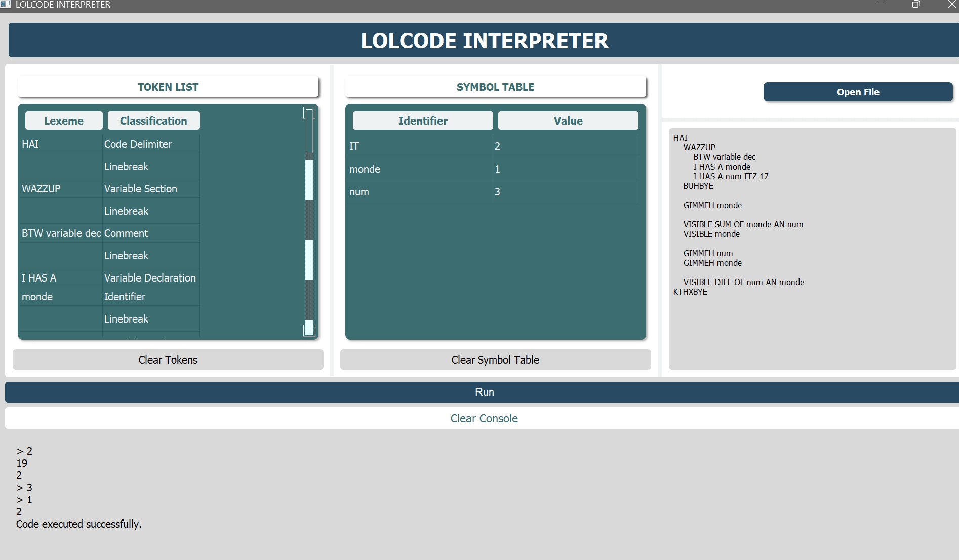Click the value 2 for IT

[x=566, y=146]
